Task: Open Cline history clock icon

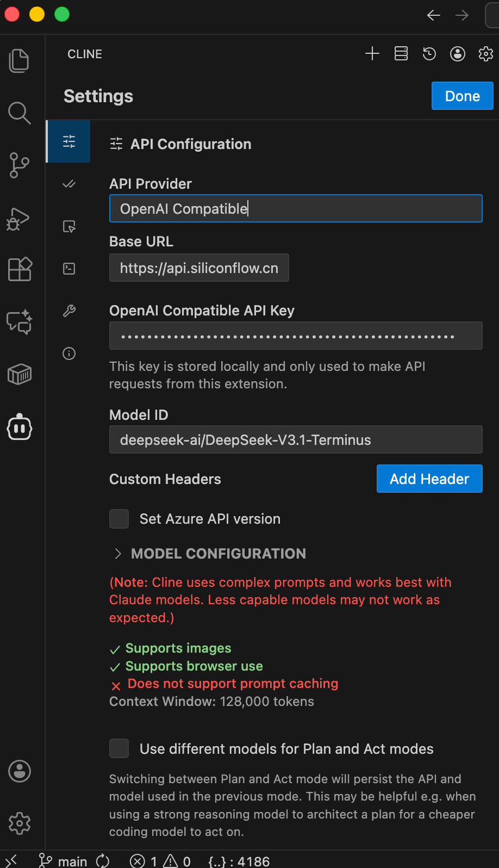Action: pyautogui.click(x=429, y=53)
